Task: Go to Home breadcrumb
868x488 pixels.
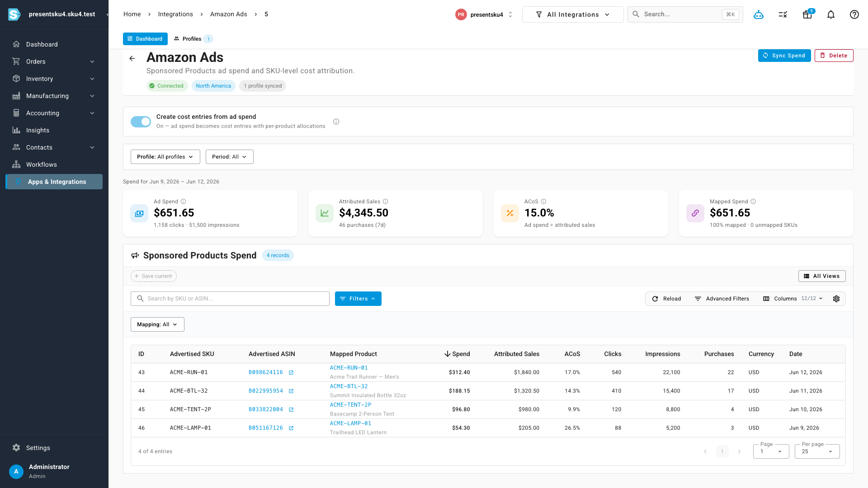Action: point(132,14)
